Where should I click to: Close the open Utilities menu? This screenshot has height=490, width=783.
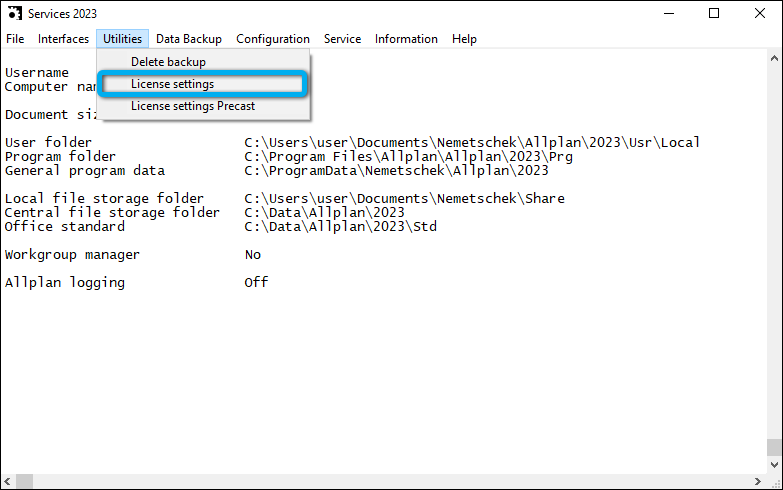(122, 39)
